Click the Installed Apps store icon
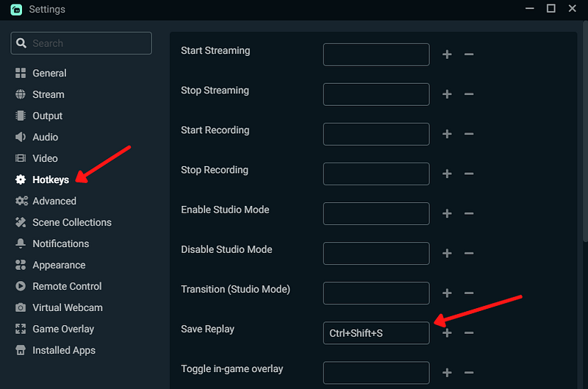Screen dimensions: 588x389 [21, 351]
